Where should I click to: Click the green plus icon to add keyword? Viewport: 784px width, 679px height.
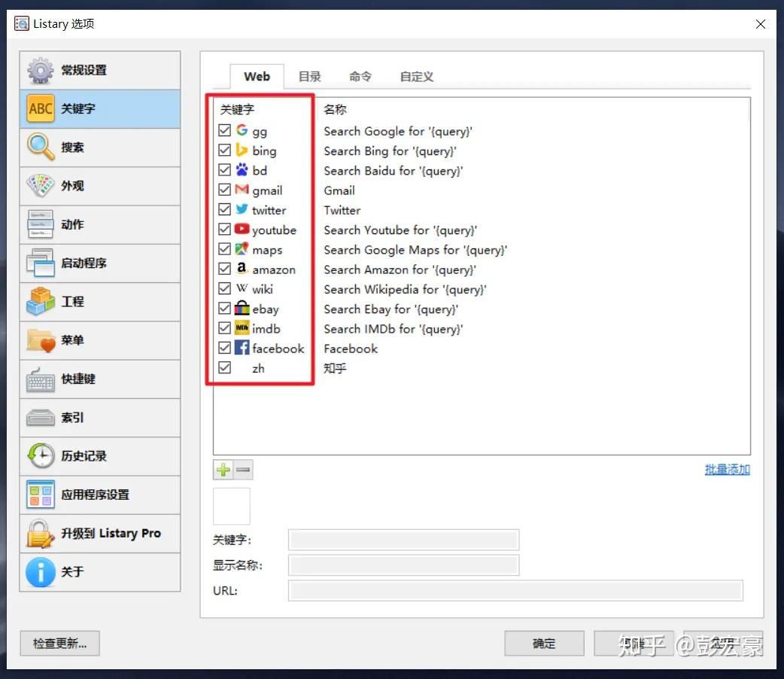point(223,470)
